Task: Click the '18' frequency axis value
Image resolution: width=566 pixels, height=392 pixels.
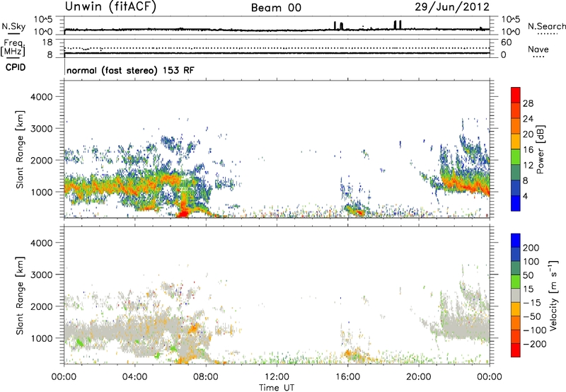Action: [47, 42]
